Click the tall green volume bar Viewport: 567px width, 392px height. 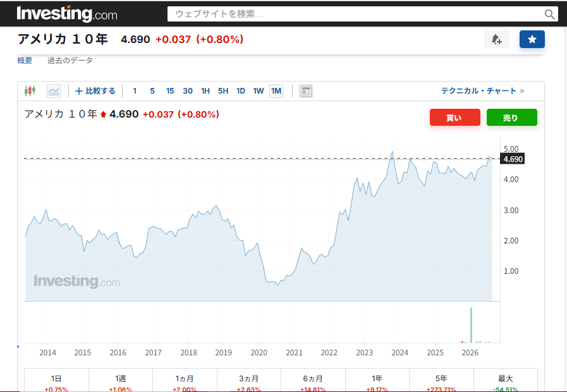click(x=471, y=325)
